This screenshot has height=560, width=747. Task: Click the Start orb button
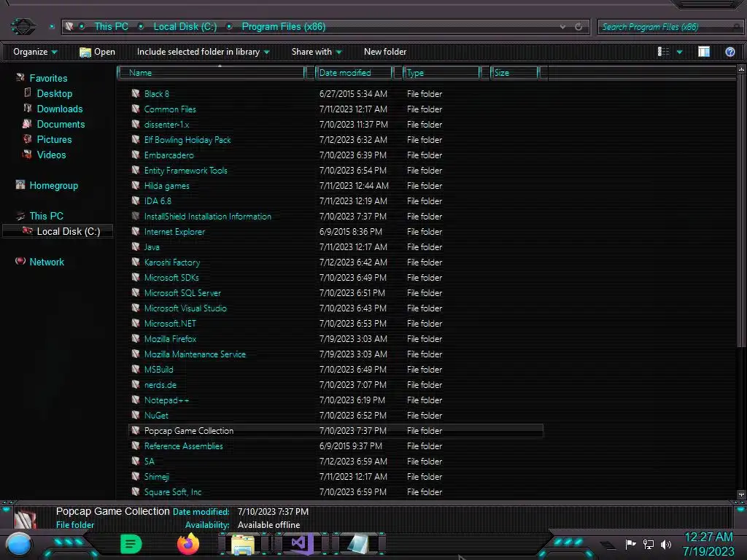coord(19,545)
